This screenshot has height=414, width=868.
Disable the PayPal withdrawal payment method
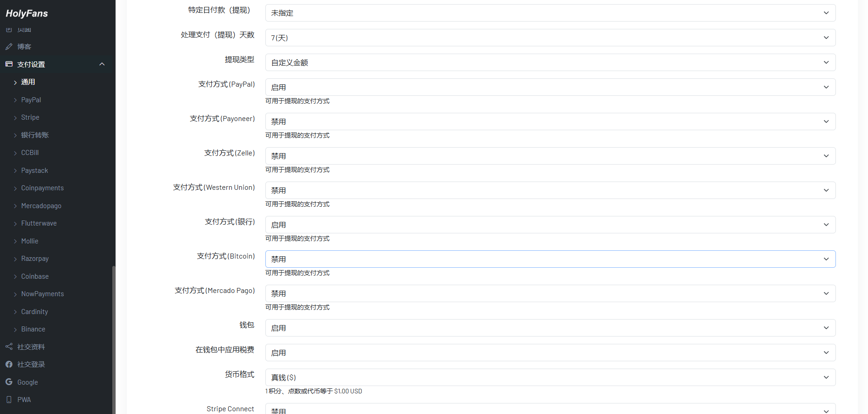[x=549, y=87]
